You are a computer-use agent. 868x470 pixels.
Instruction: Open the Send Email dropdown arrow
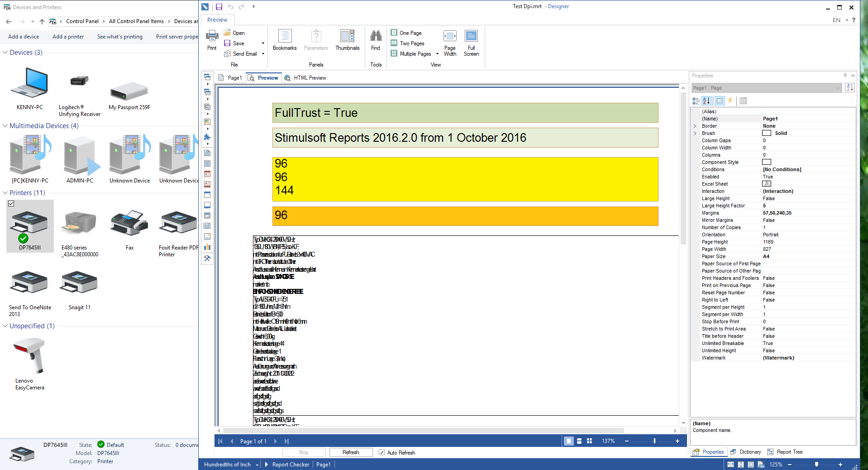click(x=263, y=54)
